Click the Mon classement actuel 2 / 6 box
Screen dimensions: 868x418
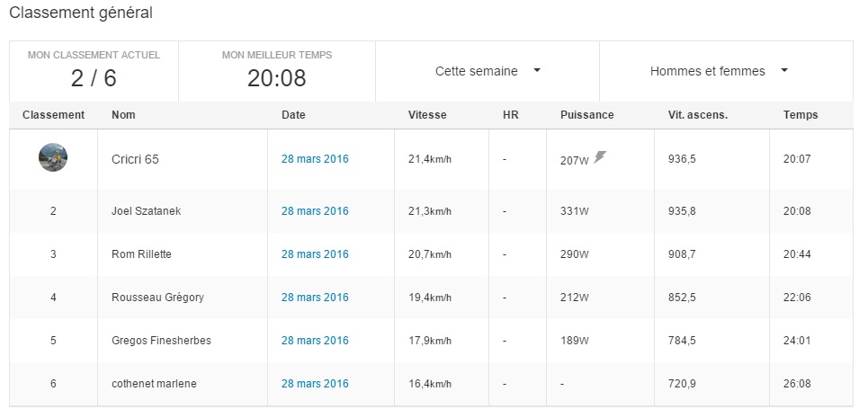[94, 70]
